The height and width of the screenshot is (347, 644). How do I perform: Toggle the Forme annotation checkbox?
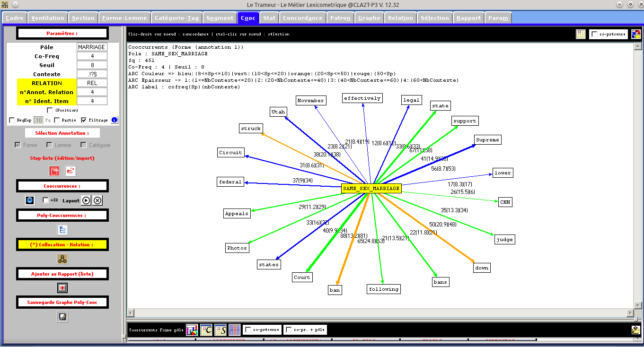(18, 145)
